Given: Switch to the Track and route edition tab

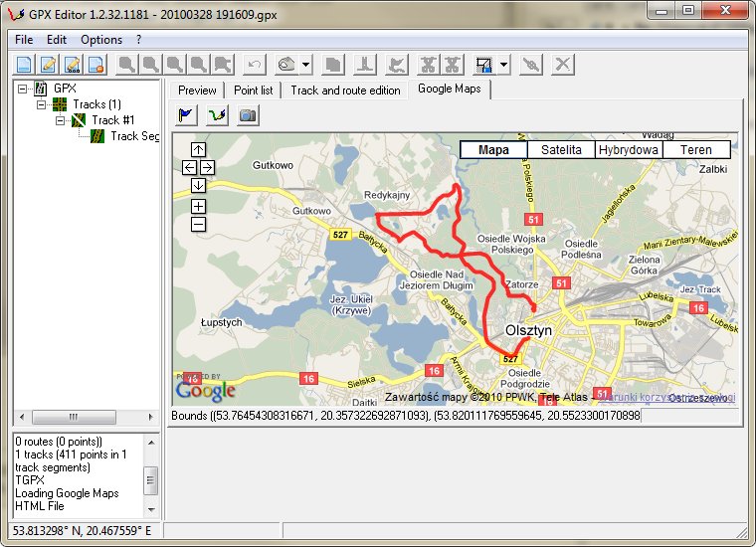Looking at the screenshot, I should [x=345, y=91].
